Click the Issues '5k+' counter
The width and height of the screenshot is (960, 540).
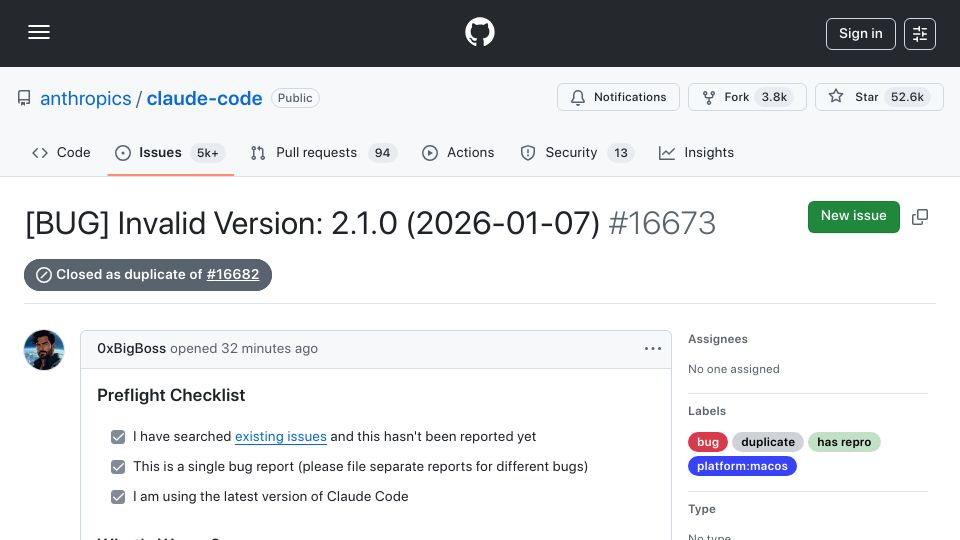click(x=208, y=153)
